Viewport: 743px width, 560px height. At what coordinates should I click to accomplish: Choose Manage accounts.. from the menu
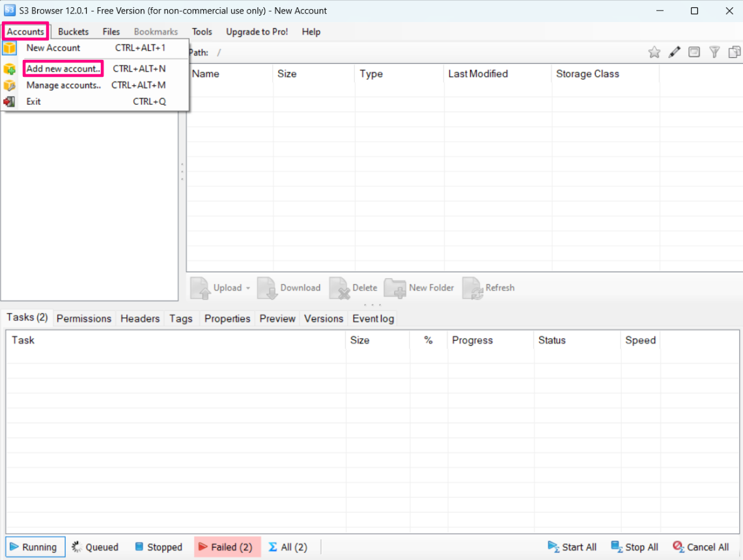95,85
